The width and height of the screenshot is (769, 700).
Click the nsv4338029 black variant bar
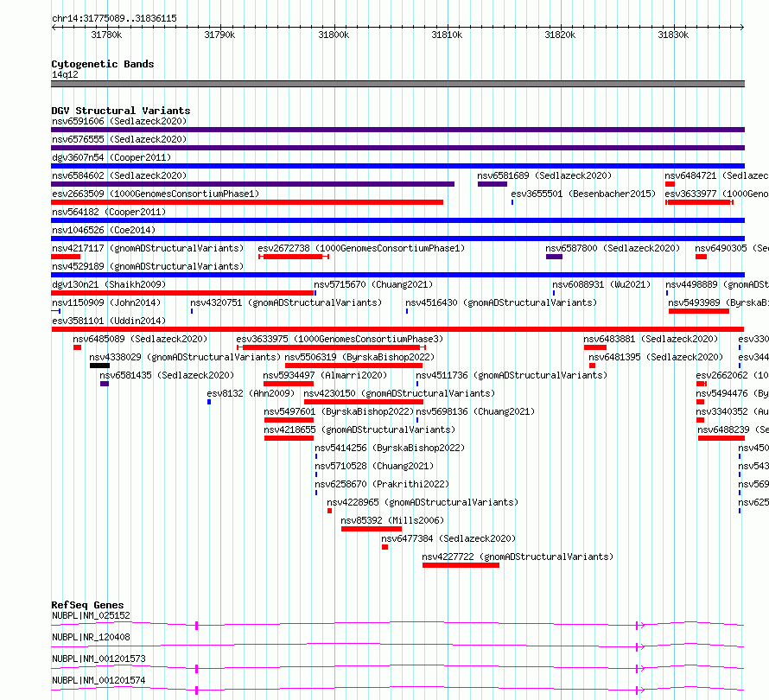(99, 366)
